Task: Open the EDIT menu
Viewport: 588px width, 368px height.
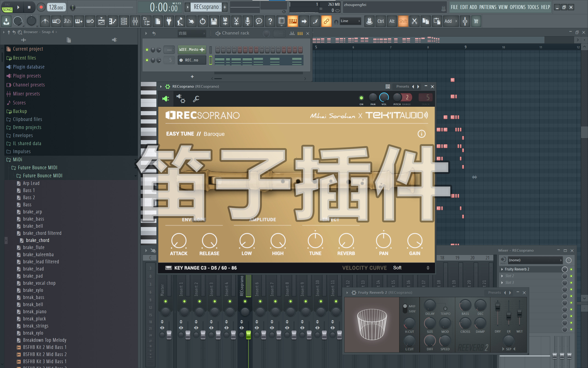Action: pos(464,7)
